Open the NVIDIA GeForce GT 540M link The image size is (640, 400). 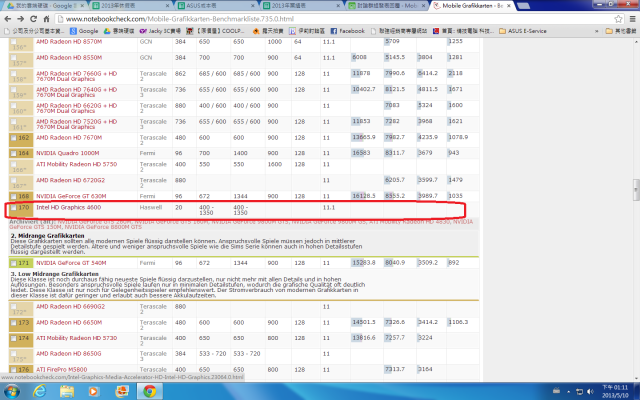point(71,263)
